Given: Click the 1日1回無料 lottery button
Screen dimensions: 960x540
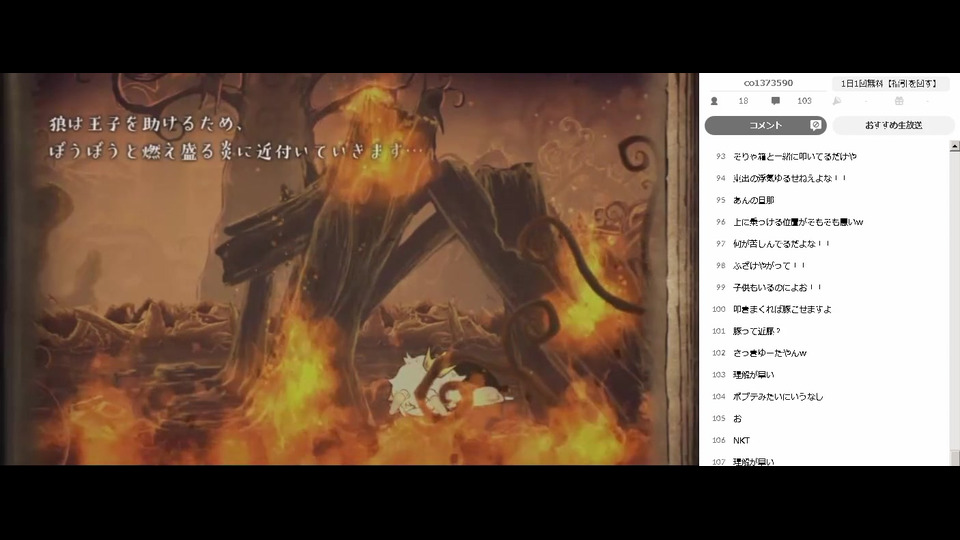Looking at the screenshot, I should coord(890,83).
